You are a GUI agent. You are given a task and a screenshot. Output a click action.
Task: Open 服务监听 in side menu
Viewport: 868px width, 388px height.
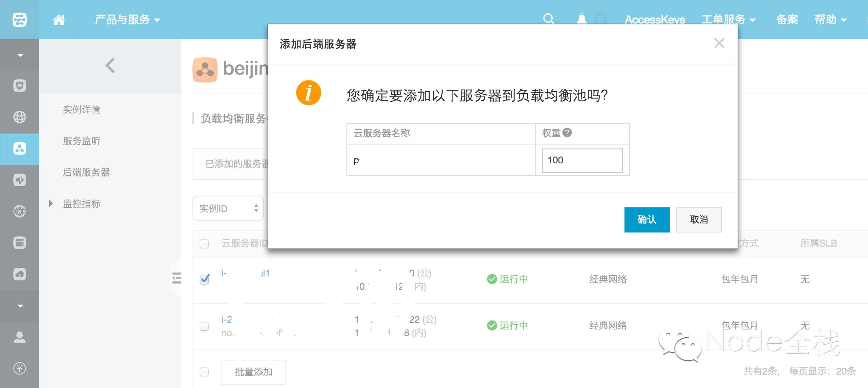coord(82,141)
